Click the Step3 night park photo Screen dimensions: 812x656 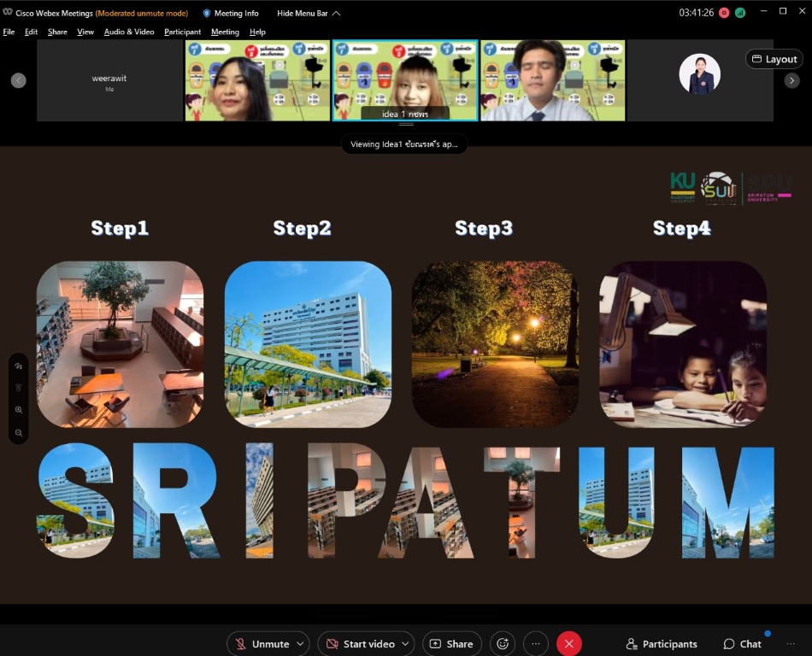click(495, 344)
